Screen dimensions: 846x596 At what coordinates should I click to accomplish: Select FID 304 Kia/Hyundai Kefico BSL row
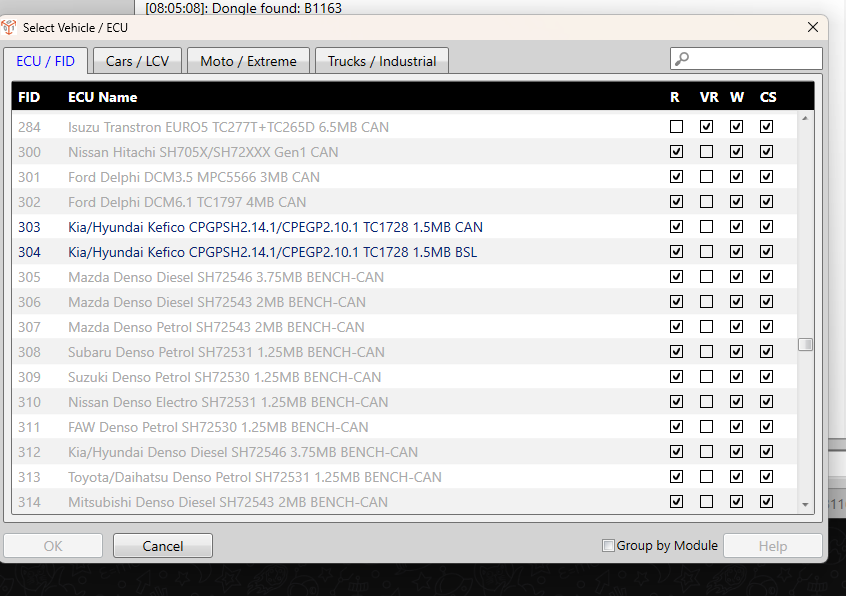(x=272, y=252)
